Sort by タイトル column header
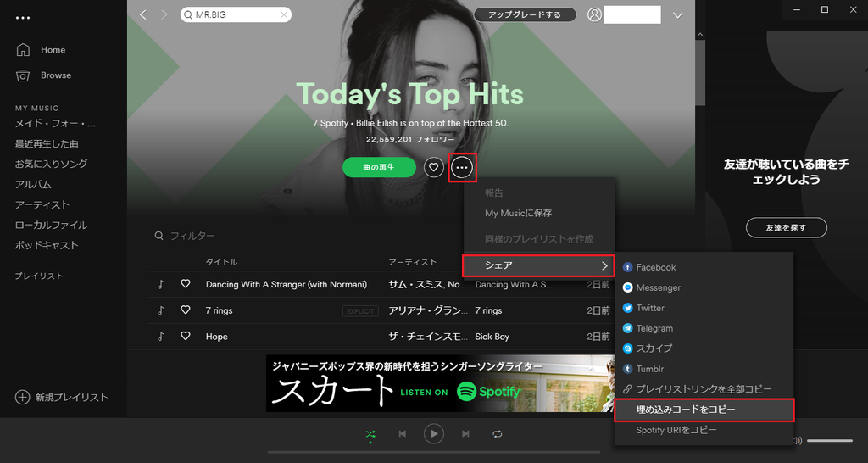Image resolution: width=868 pixels, height=463 pixels. point(221,262)
